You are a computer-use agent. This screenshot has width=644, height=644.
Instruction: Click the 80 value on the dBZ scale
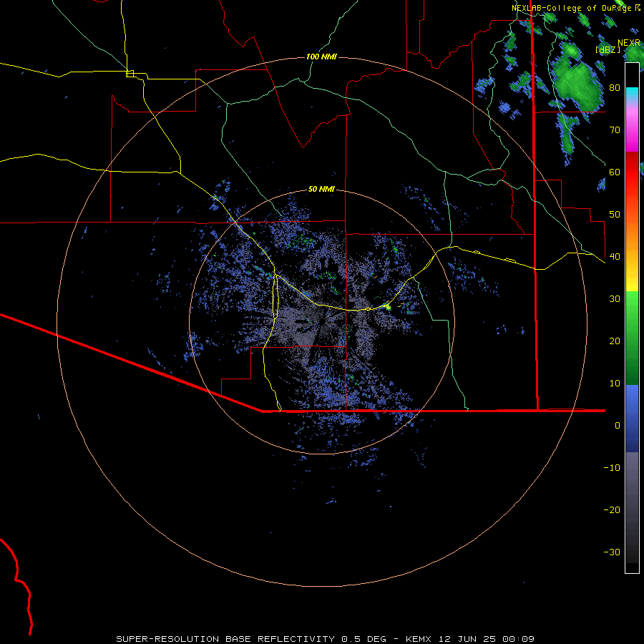(615, 88)
